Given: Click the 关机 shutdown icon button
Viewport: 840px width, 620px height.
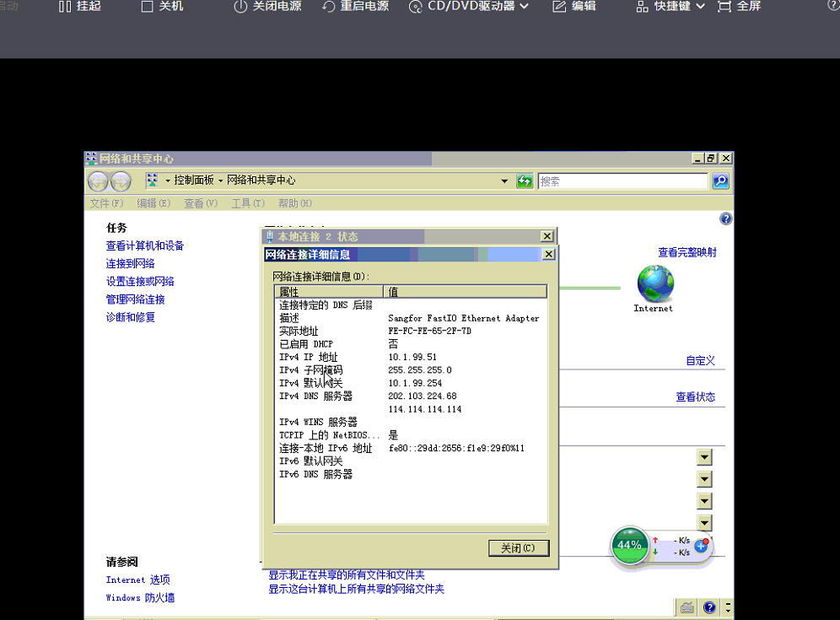Looking at the screenshot, I should [147, 7].
